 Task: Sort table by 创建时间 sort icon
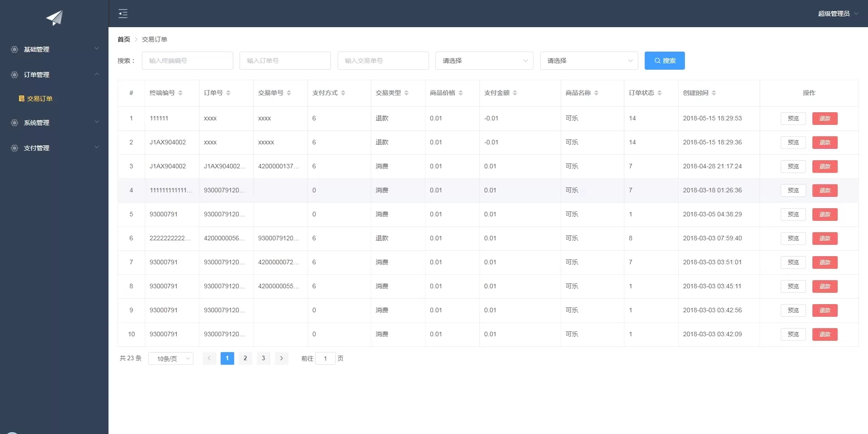coord(714,93)
